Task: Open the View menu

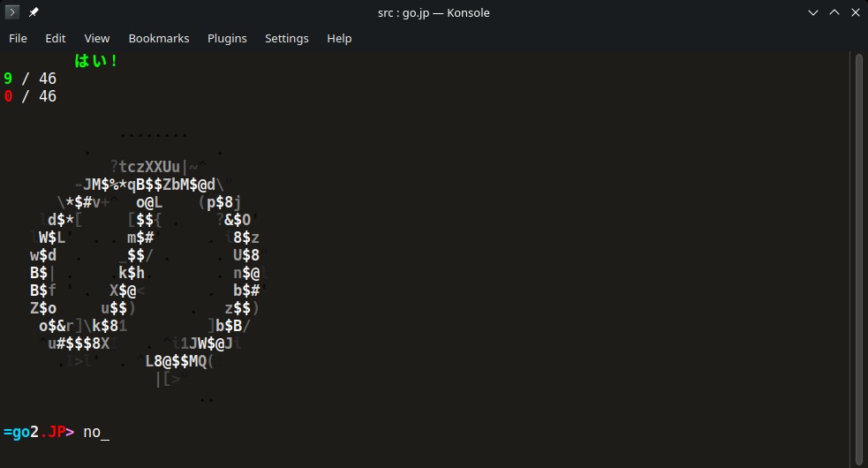Action: 97,38
